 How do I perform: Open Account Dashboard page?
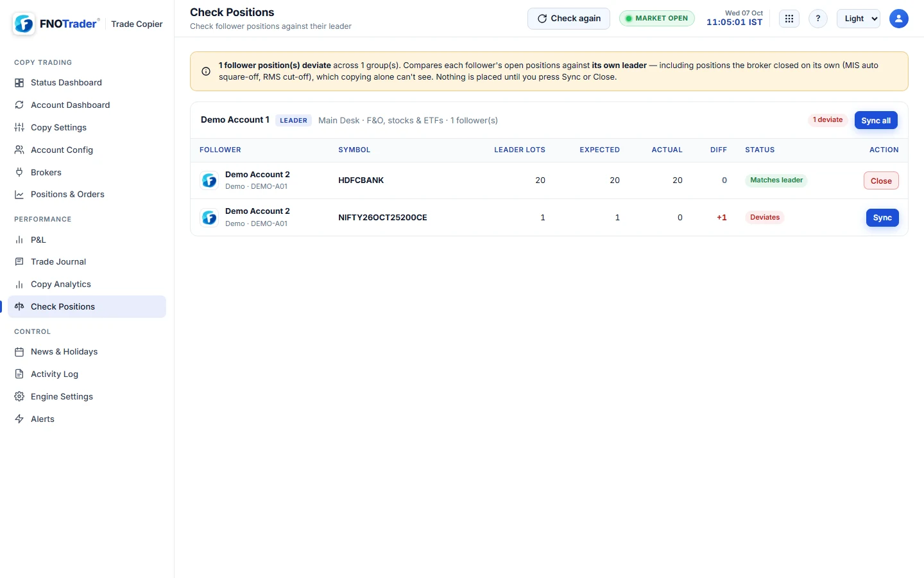tap(87, 105)
